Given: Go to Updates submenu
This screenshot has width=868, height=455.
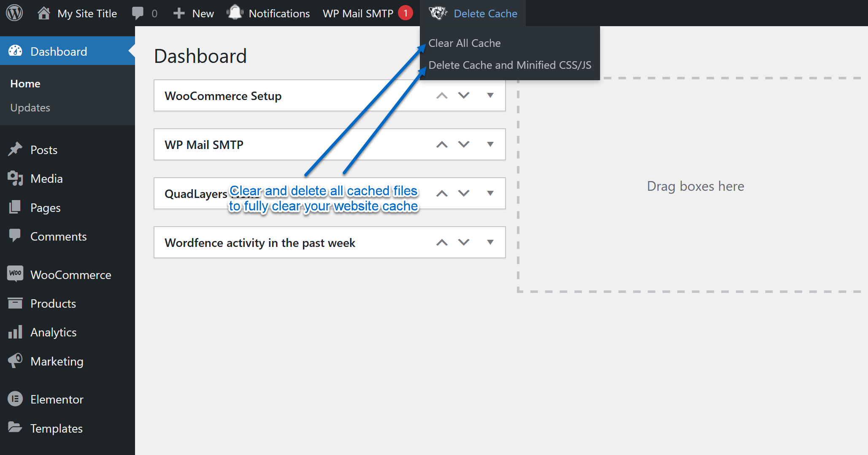Looking at the screenshot, I should pos(30,108).
